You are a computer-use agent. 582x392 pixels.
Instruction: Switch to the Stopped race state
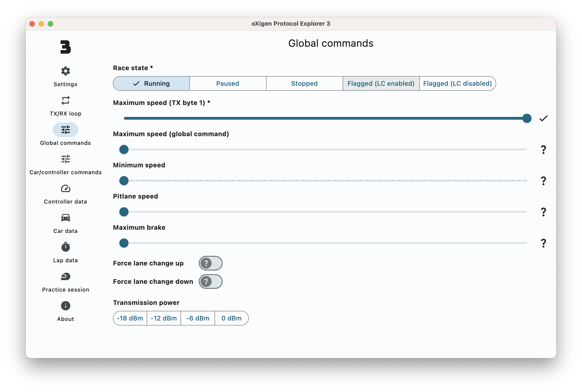[304, 83]
